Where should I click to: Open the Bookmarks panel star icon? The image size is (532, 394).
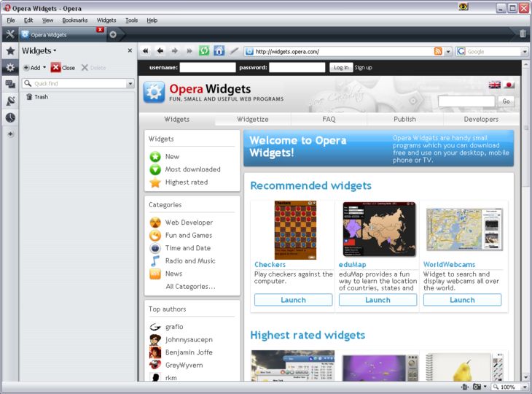pyautogui.click(x=10, y=51)
